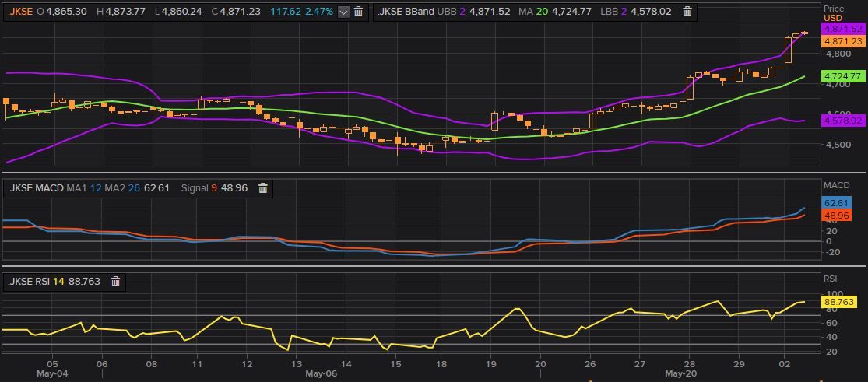Remove the BBand indicator using its trash icon
Image resolution: width=868 pixels, height=382 pixels.
[x=687, y=11]
